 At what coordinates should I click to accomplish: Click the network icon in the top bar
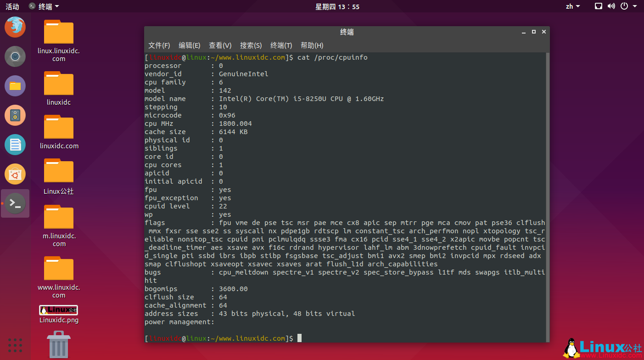tap(598, 6)
